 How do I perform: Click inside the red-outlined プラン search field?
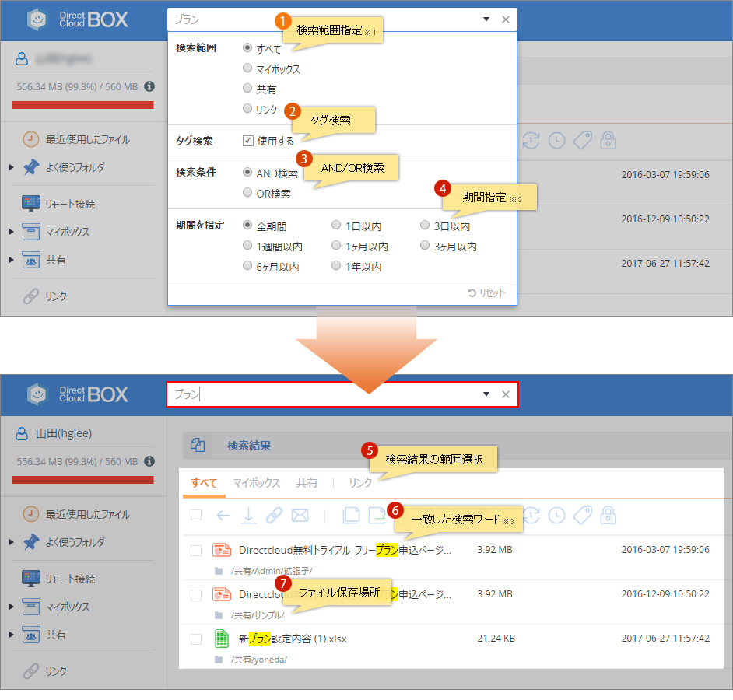coord(327,394)
